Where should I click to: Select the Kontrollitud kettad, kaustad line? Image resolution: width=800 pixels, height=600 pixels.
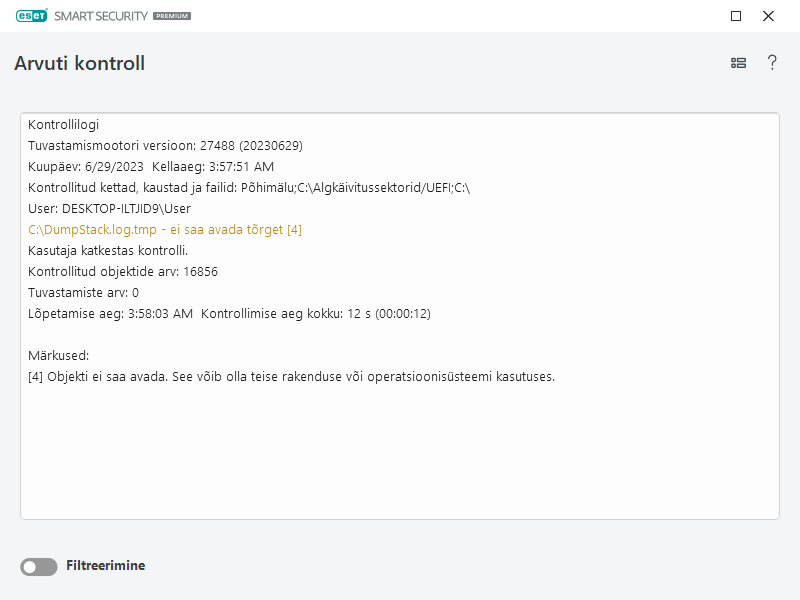click(x=249, y=188)
